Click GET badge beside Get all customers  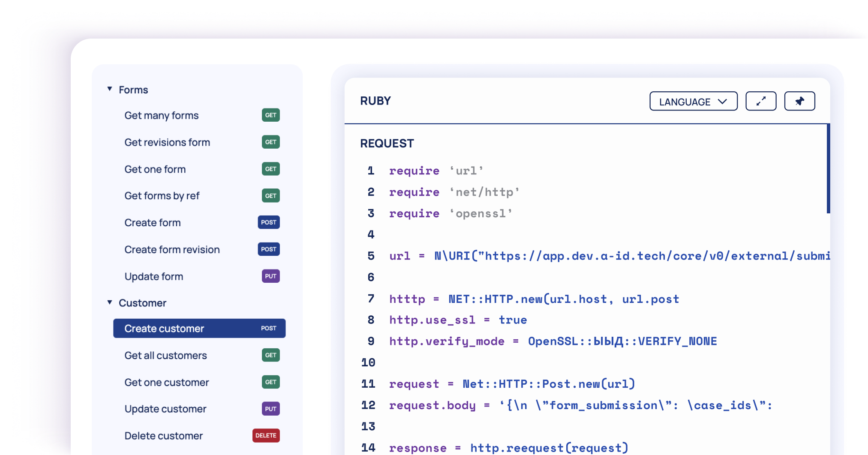(270, 355)
